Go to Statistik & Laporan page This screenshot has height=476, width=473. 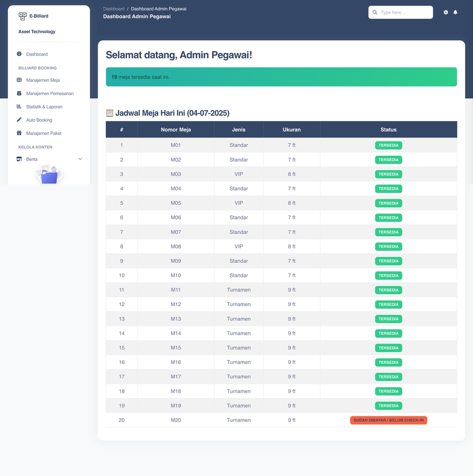coord(44,107)
